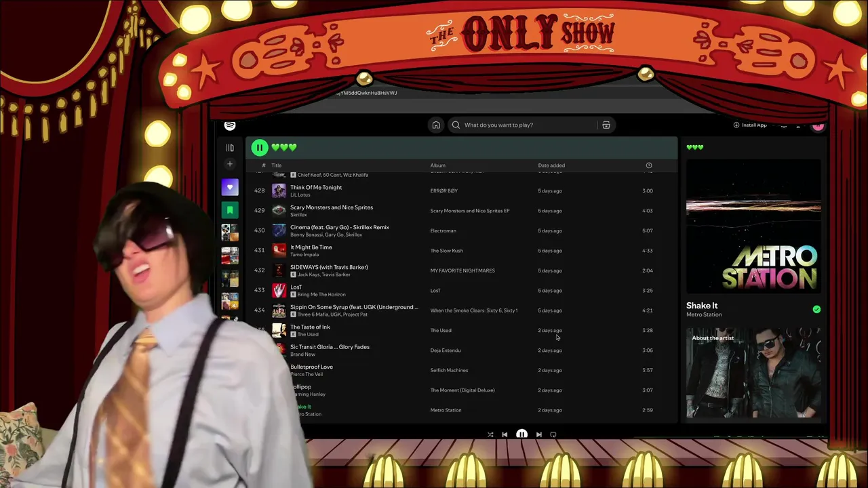Open artist LiL Lotus
The image size is (868, 488).
(300, 195)
